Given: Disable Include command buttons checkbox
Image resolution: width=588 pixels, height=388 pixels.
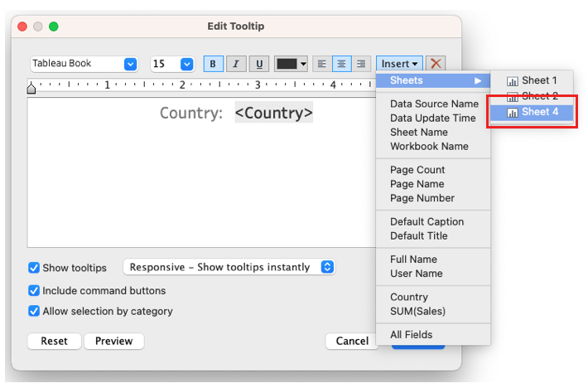Looking at the screenshot, I should coord(34,291).
